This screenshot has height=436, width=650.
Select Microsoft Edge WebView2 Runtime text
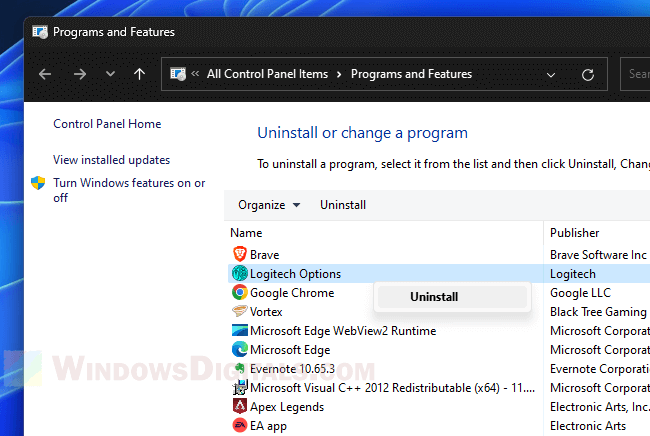pyautogui.click(x=343, y=331)
